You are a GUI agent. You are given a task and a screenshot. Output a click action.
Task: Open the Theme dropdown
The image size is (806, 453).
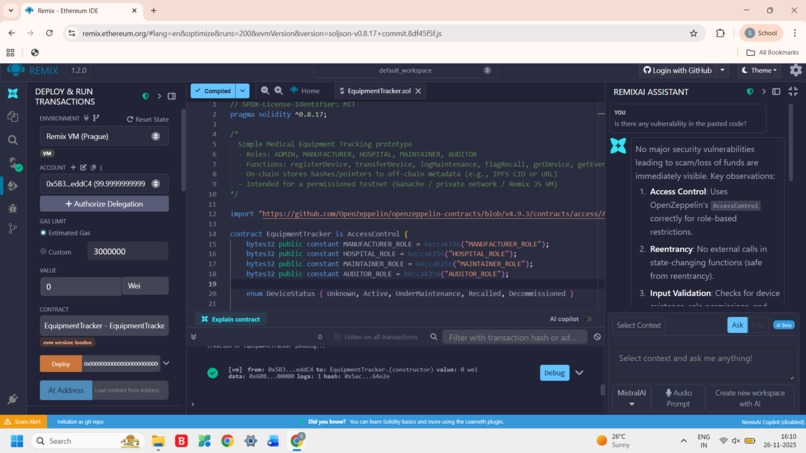[759, 70]
